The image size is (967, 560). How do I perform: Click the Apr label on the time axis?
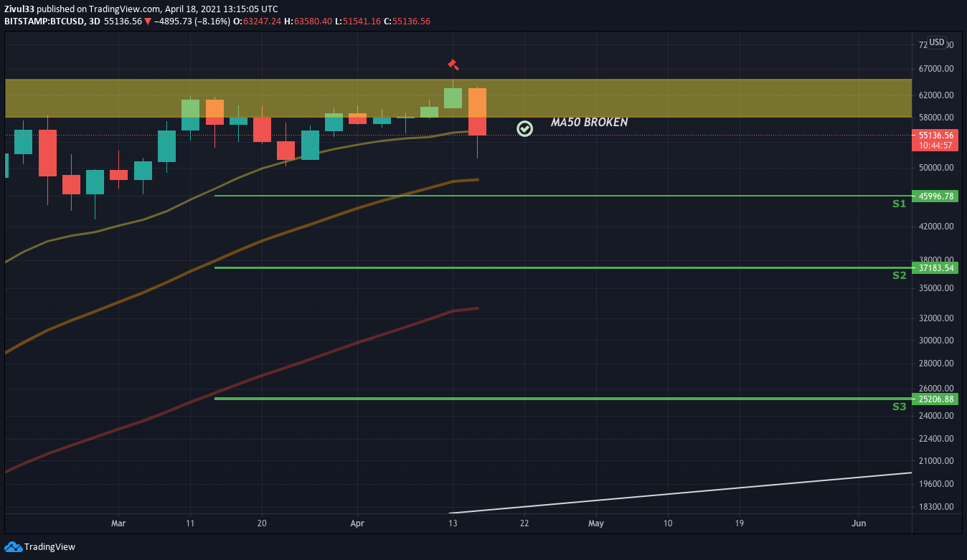357,523
